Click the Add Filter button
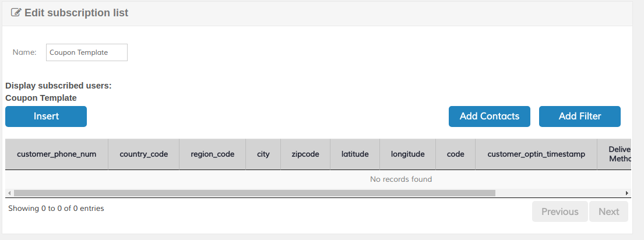Image resolution: width=644 pixels, height=240 pixels. pos(579,117)
